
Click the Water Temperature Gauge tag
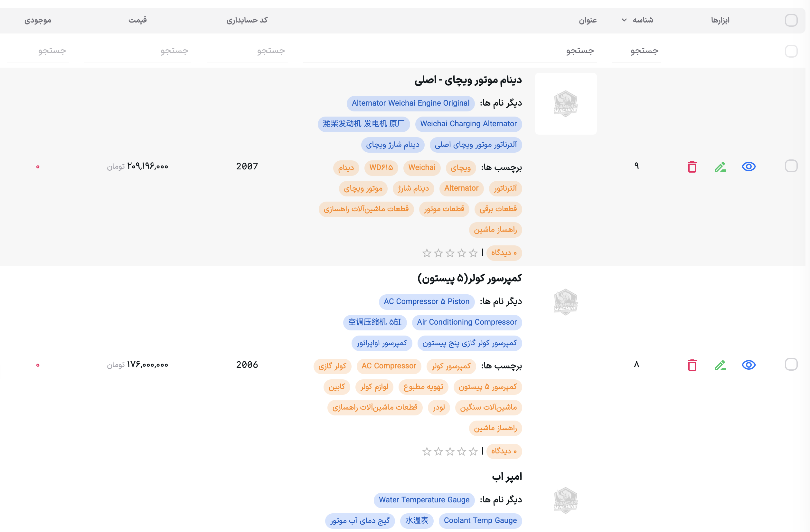tap(424, 500)
